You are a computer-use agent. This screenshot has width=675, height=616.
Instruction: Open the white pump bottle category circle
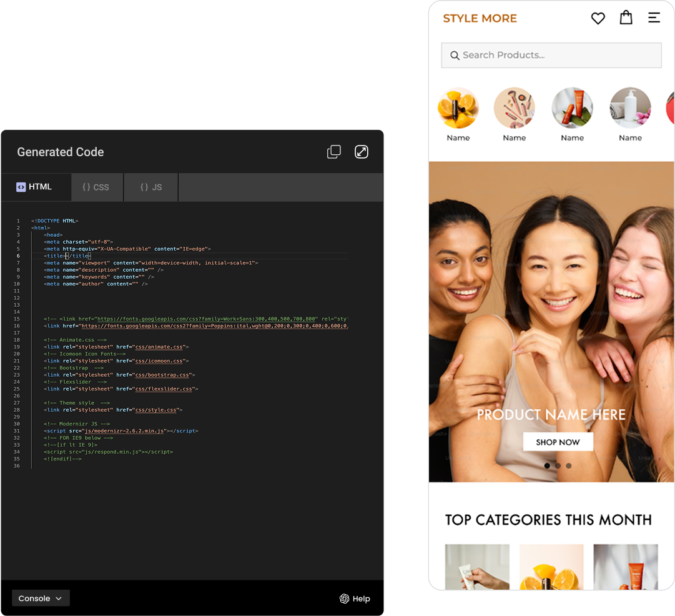tap(630, 108)
